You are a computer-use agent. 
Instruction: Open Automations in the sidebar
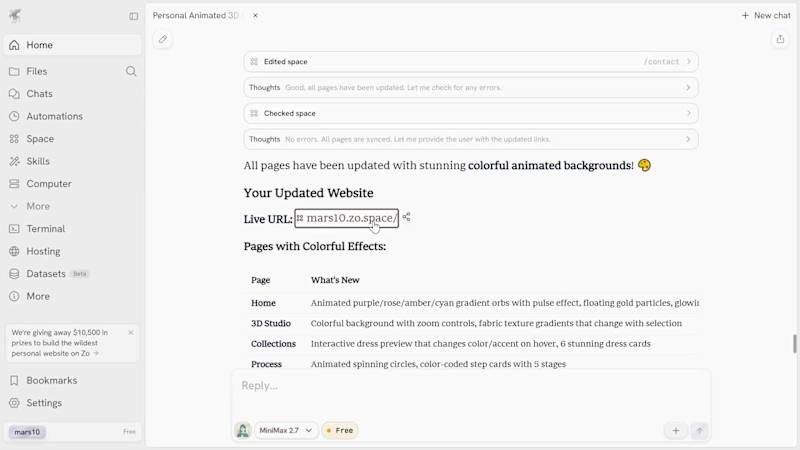[x=54, y=116]
